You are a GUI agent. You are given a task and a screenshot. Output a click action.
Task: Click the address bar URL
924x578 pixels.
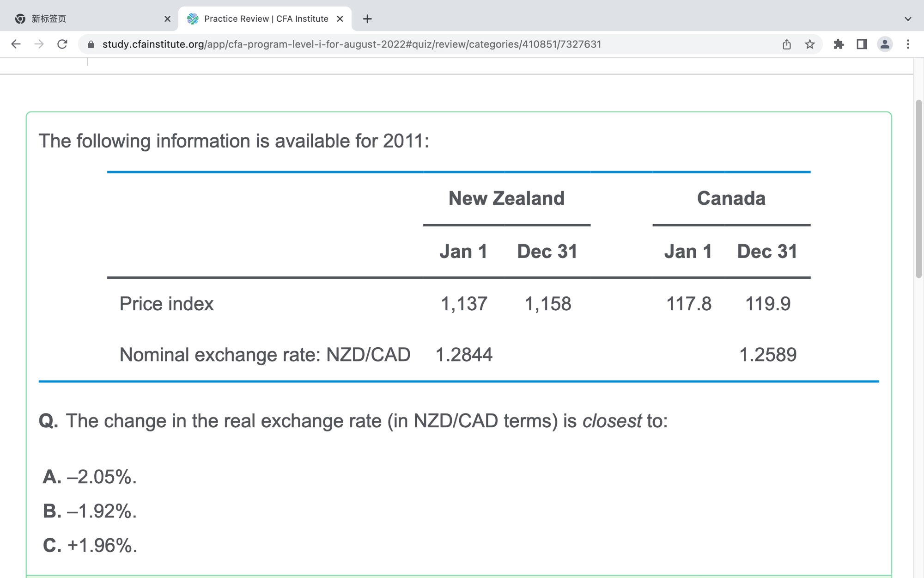pyautogui.click(x=351, y=44)
